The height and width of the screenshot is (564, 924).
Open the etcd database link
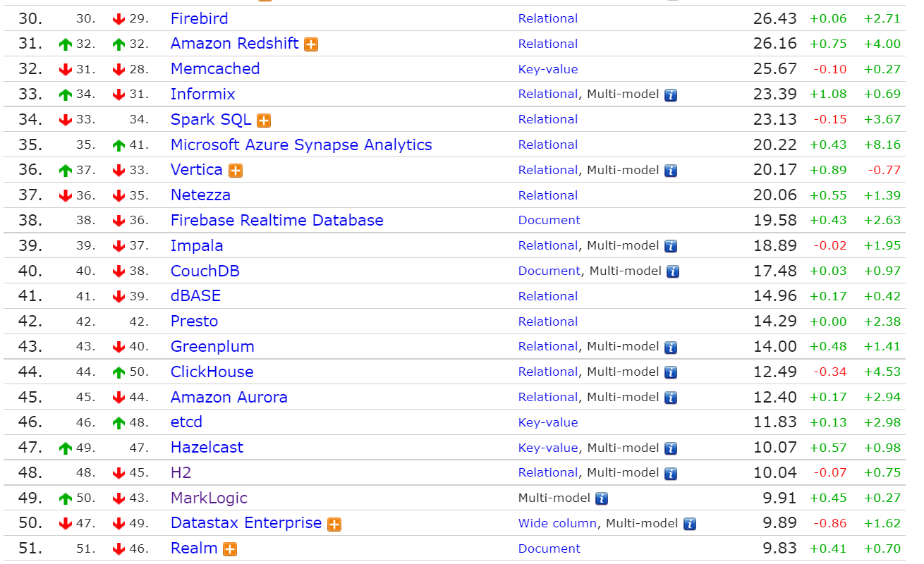pyautogui.click(x=187, y=422)
